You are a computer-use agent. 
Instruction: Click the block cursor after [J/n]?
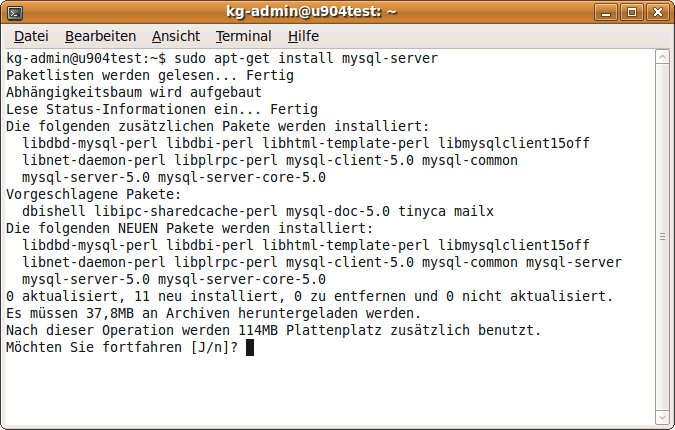point(250,348)
